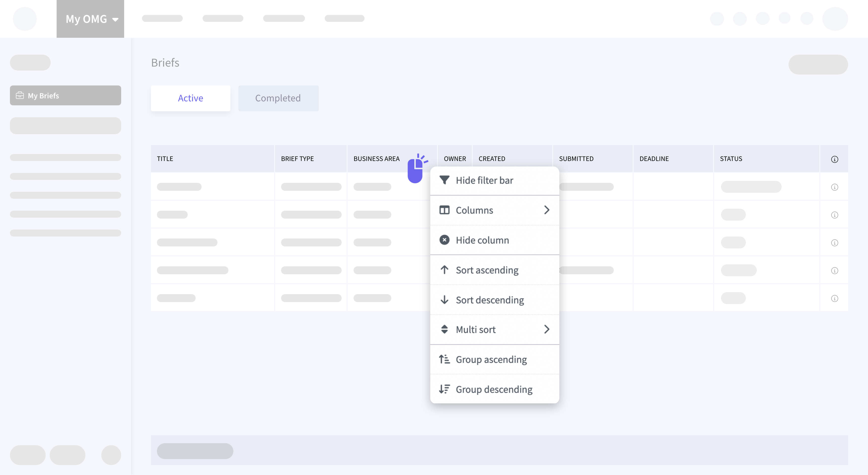Click the Hide column X icon
868x475 pixels.
(x=444, y=240)
